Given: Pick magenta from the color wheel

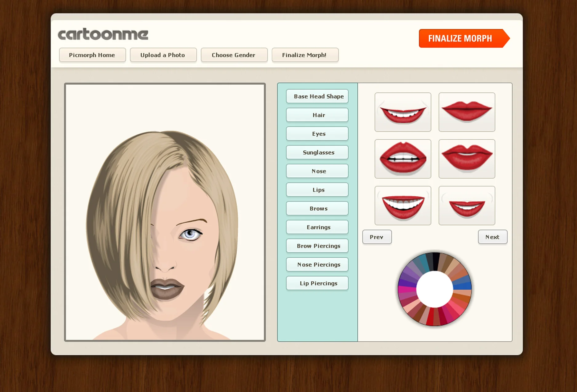Looking at the screenshot, I should pos(407,290).
